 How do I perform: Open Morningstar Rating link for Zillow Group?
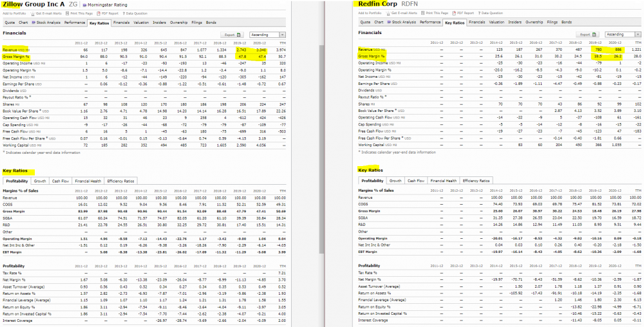pos(106,5)
